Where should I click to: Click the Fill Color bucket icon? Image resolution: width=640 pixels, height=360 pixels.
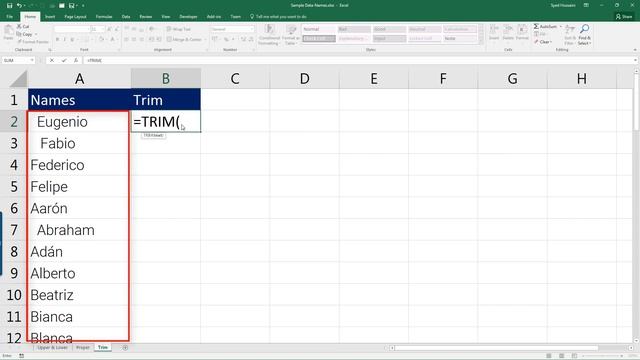tap(101, 40)
